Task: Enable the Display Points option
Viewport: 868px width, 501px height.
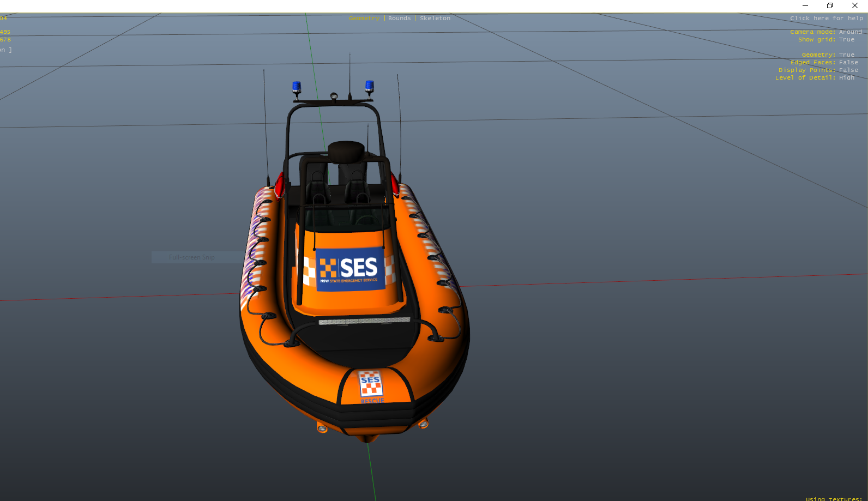Action: click(x=818, y=70)
